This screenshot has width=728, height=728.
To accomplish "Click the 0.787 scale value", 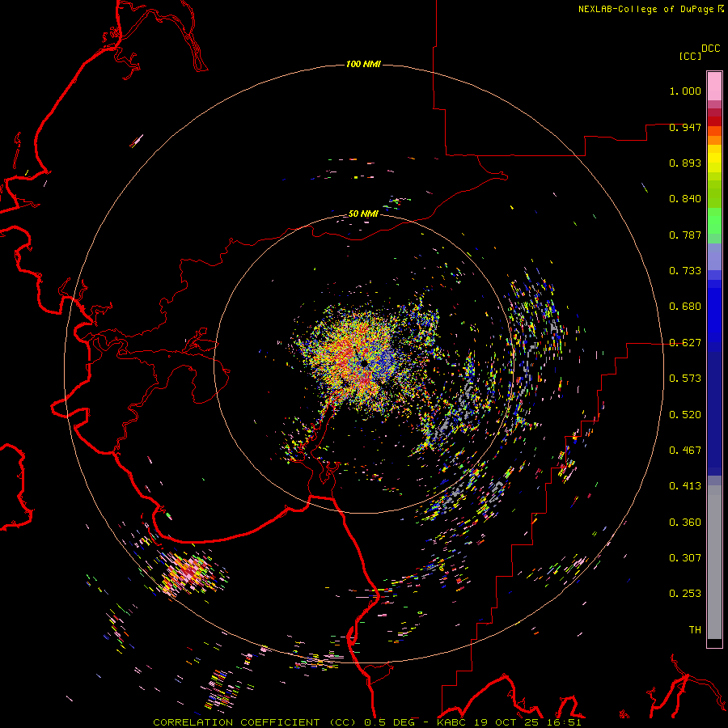I will (x=685, y=235).
